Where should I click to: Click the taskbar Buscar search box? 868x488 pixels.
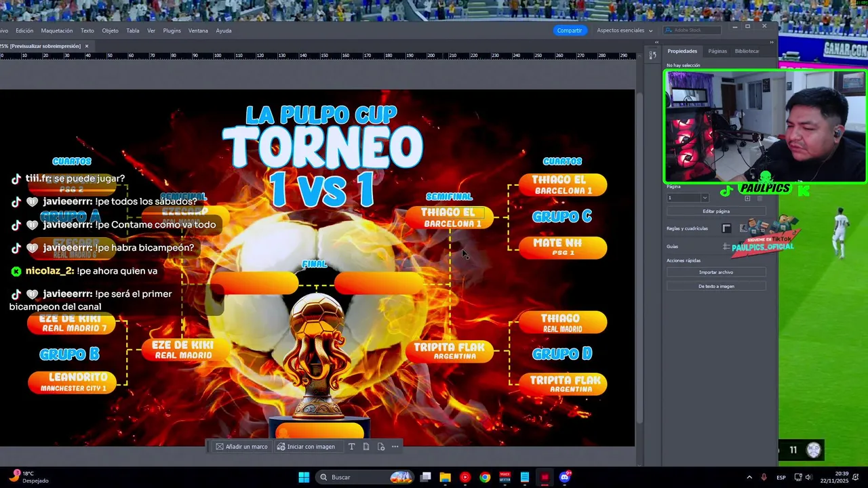pyautogui.click(x=365, y=477)
